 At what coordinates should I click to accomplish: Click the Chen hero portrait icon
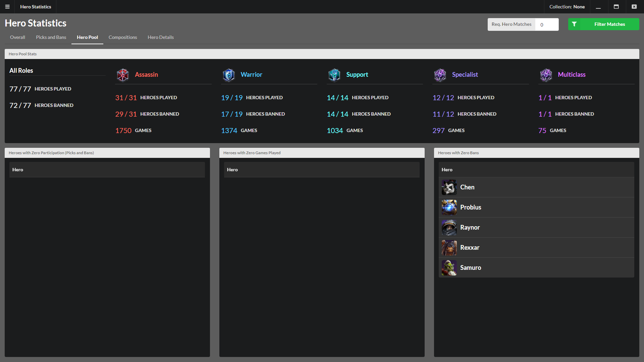point(448,186)
